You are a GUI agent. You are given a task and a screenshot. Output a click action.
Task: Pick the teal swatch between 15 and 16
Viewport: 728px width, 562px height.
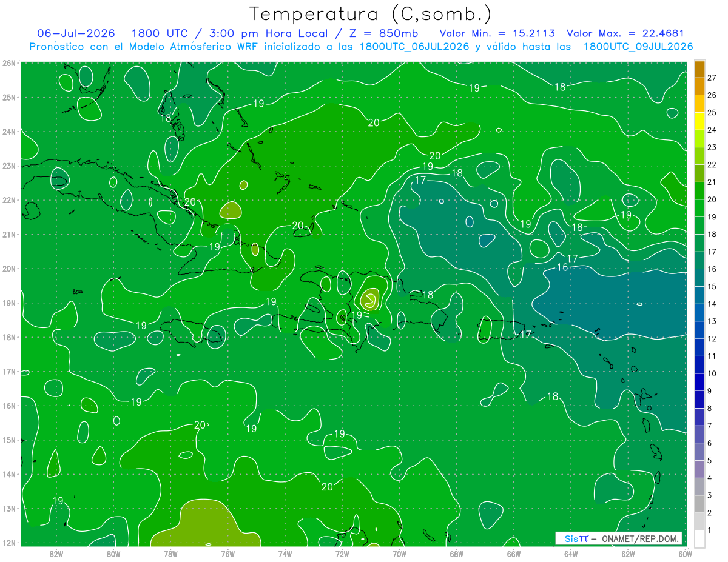[699, 278]
